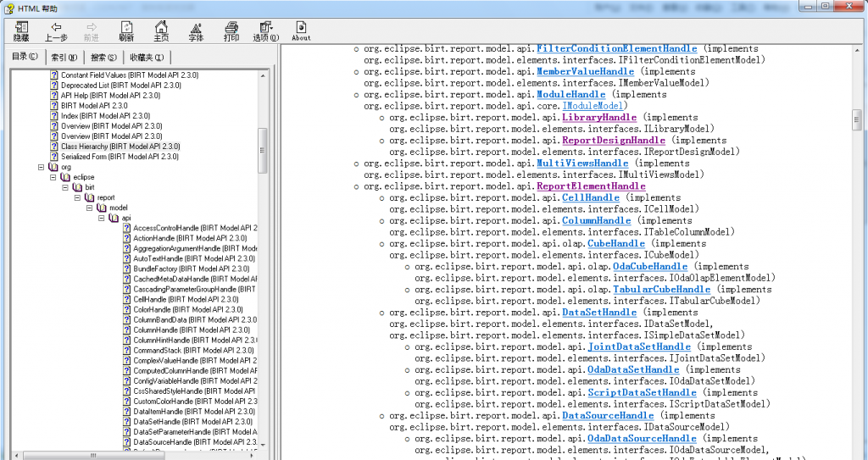
Task: Open the MultiViewsHandle link
Action: point(582,163)
